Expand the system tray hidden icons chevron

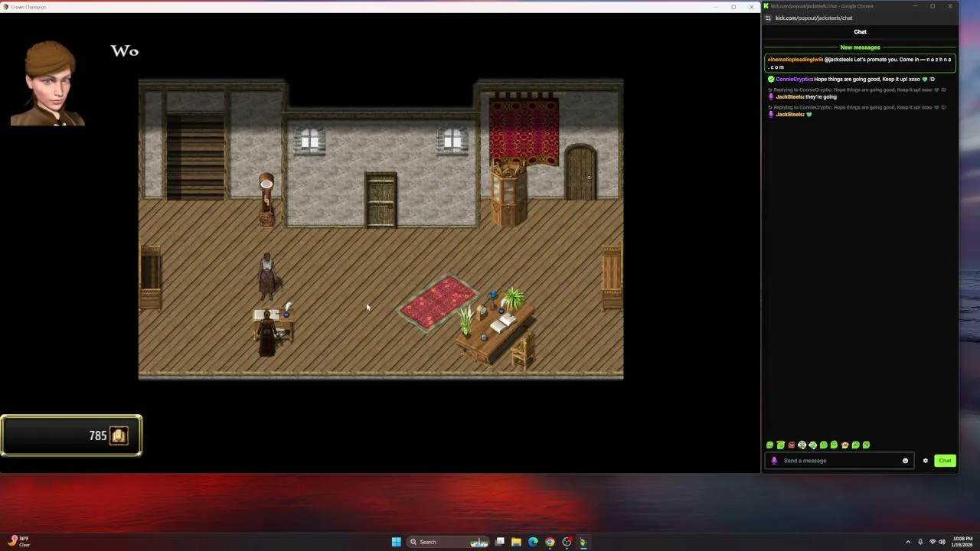(908, 542)
